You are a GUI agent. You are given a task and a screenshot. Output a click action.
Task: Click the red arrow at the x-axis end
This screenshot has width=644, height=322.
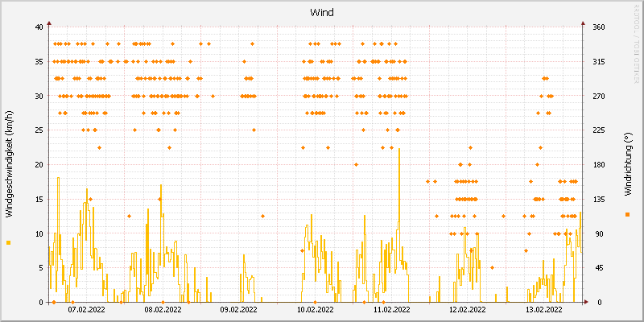(586, 302)
